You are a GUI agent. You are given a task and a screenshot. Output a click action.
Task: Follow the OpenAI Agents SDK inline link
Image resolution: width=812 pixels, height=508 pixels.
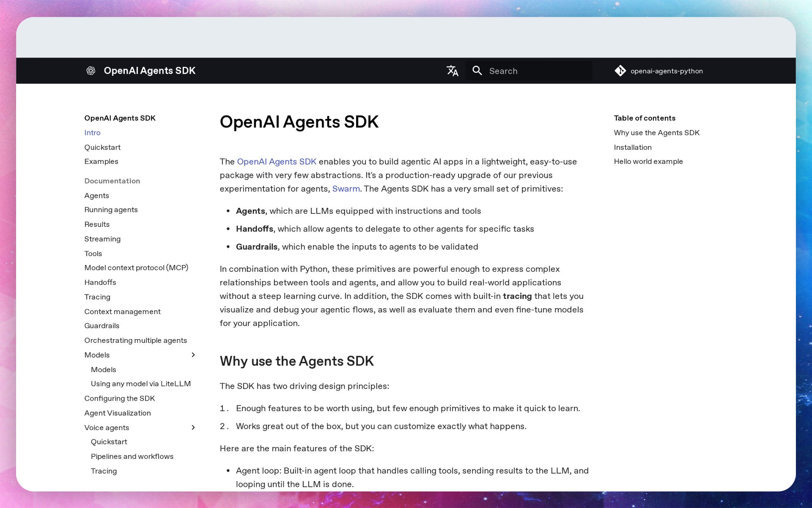[x=277, y=161]
